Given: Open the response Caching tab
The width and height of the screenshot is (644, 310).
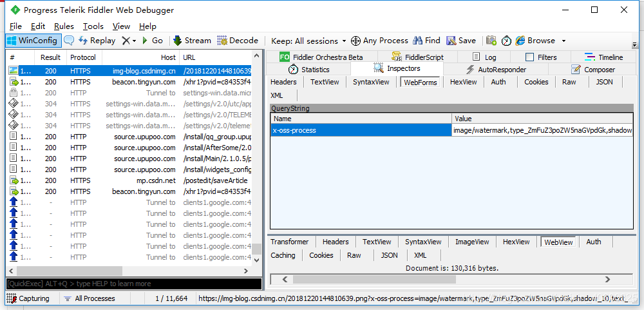Looking at the screenshot, I should [x=283, y=255].
